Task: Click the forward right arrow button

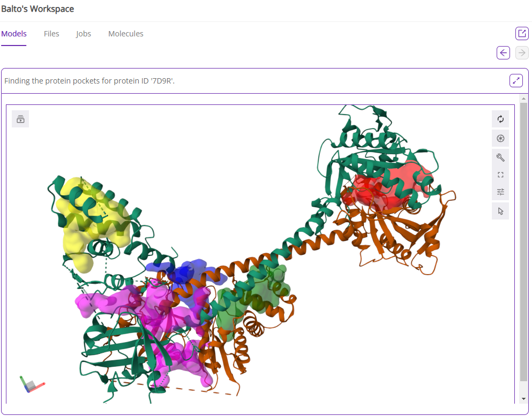Action: pyautogui.click(x=522, y=52)
